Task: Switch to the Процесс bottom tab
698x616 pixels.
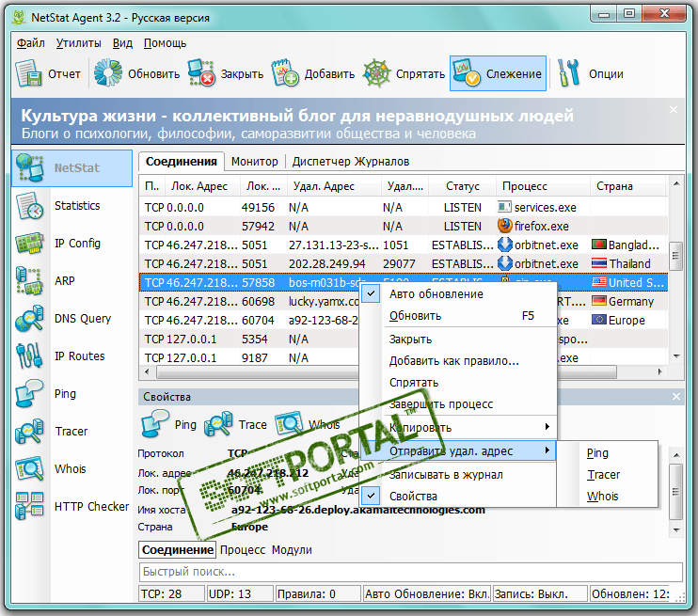Action: pyautogui.click(x=243, y=550)
